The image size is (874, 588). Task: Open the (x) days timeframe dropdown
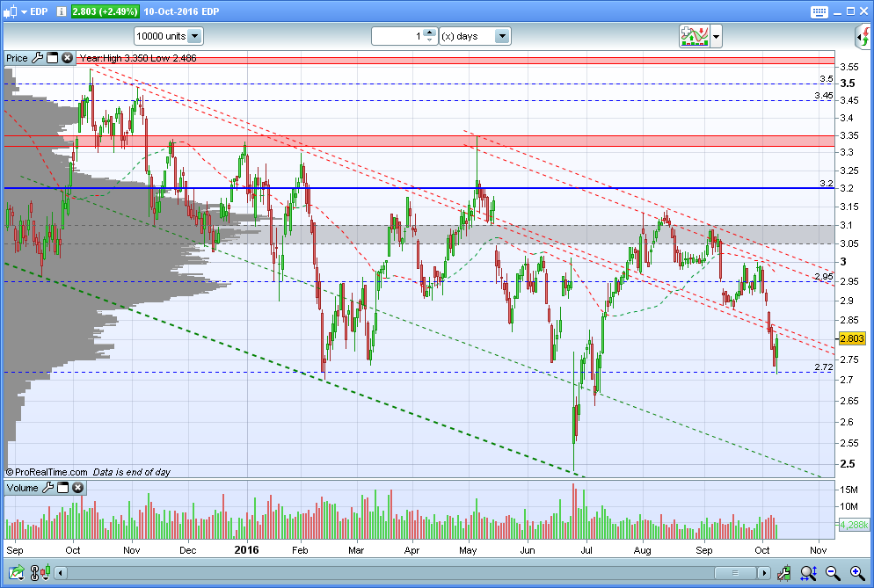coord(502,36)
